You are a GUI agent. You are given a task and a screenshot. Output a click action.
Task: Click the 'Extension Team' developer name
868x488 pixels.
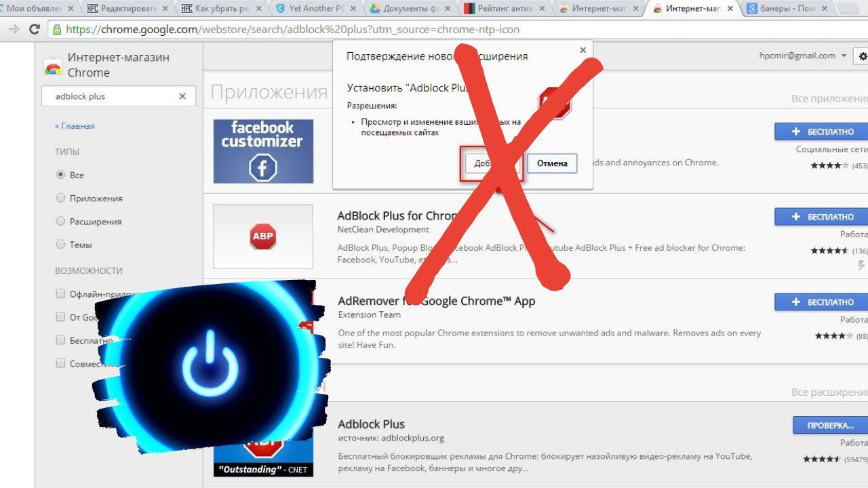click(369, 314)
